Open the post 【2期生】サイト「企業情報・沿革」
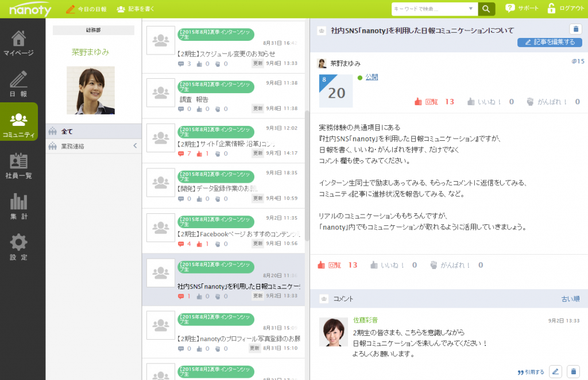Viewport: 588px width, 380px height. coord(226,144)
